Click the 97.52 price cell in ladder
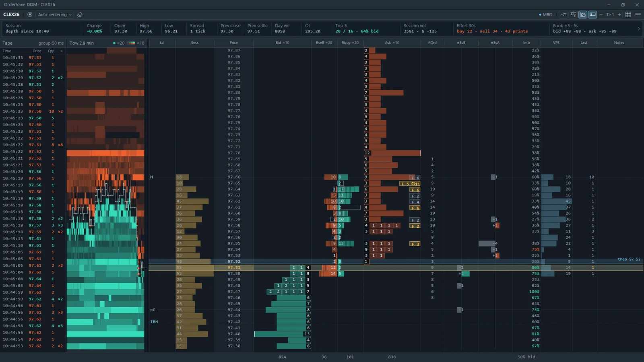The image size is (644, 362). tap(234, 261)
